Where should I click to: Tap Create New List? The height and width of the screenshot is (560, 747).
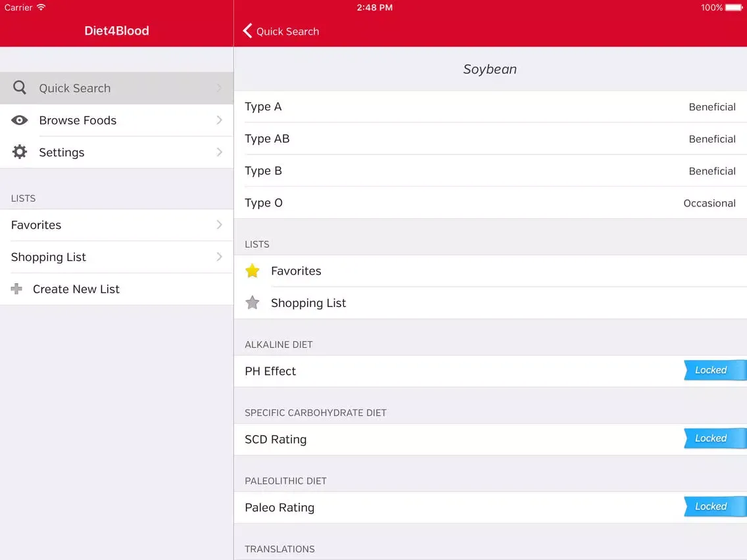click(117, 289)
